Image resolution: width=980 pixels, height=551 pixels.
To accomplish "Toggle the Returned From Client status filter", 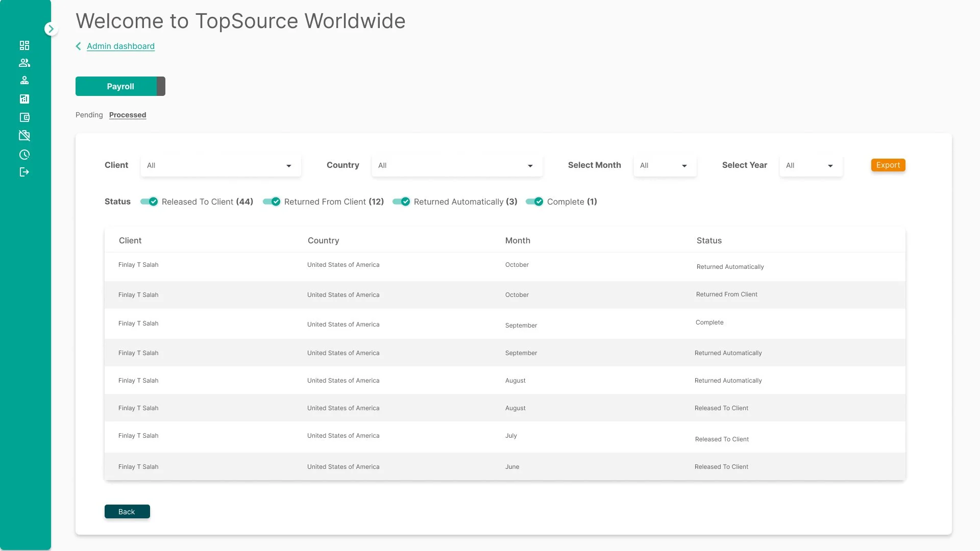I will pos(272,202).
